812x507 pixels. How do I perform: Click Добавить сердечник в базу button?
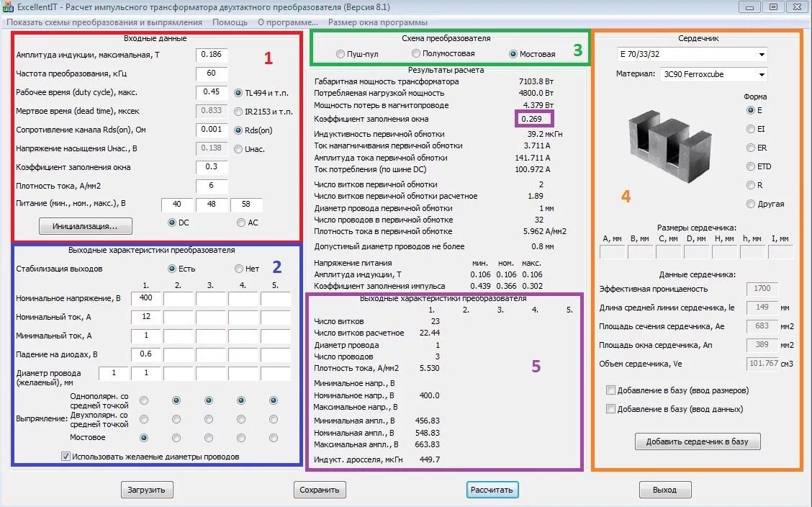coord(698,441)
